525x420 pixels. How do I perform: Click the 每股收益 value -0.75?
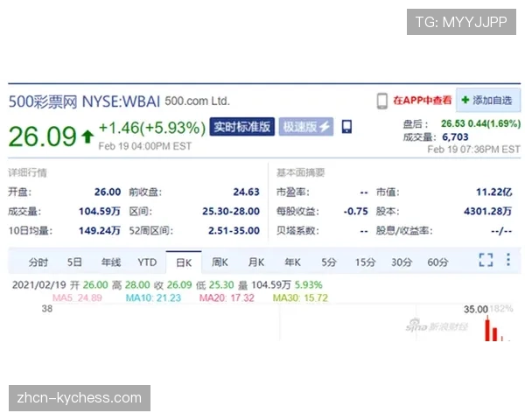point(355,212)
